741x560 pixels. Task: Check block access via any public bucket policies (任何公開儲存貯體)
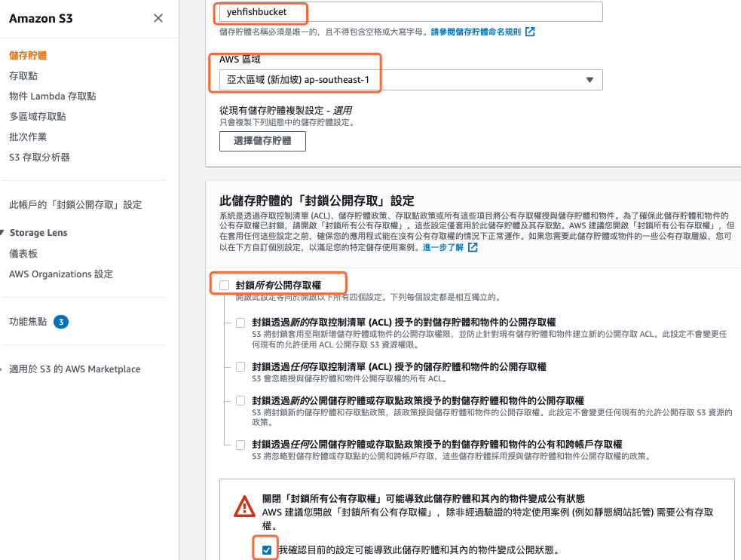click(x=240, y=445)
